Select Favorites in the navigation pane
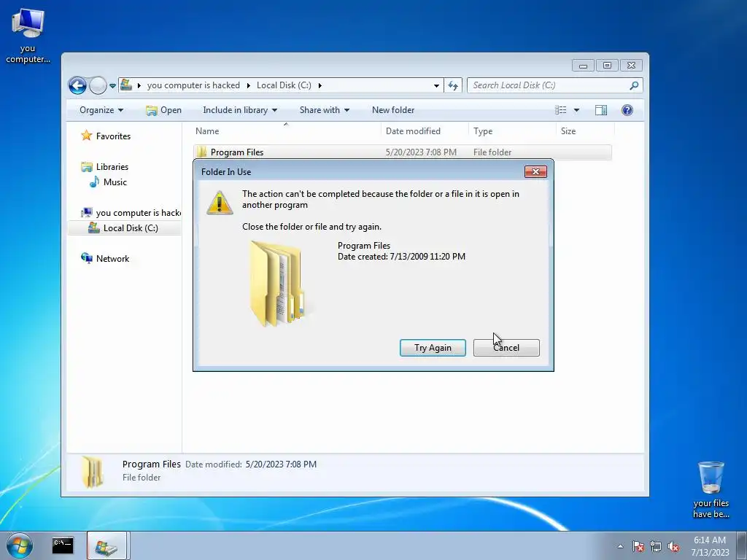 (113, 136)
